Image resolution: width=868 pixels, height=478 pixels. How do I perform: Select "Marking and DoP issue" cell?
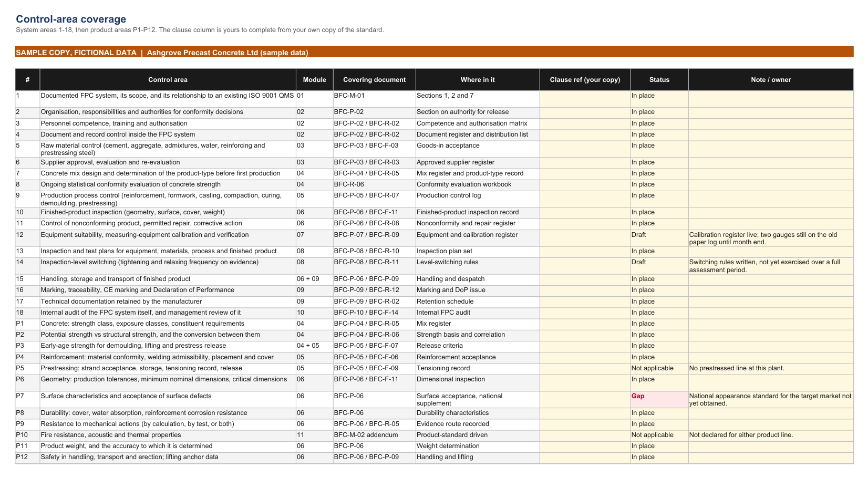478,290
